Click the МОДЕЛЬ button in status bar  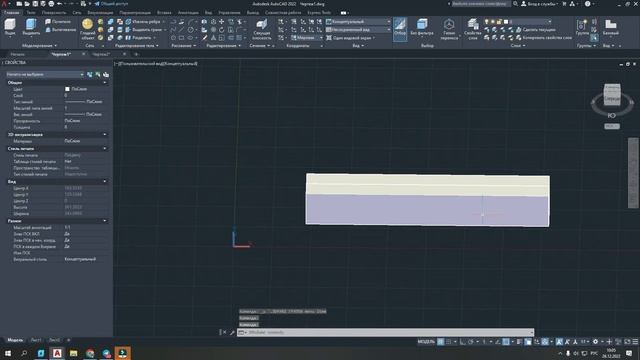(426, 342)
